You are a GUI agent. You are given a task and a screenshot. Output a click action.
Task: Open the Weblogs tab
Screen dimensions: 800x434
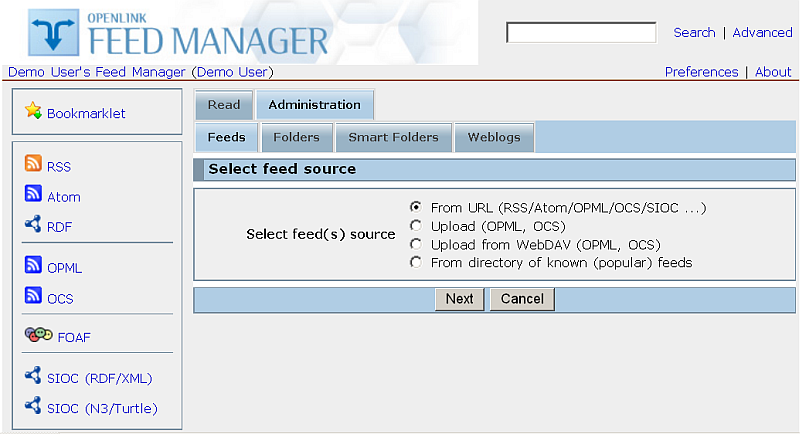tap(494, 137)
